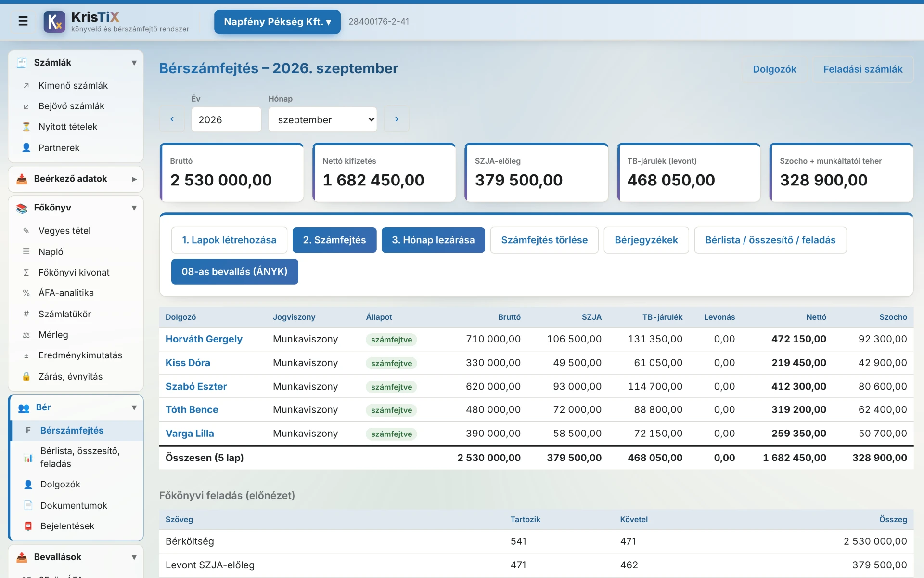The height and width of the screenshot is (578, 924).
Task: Click the Vegyes tétel pencil icon
Action: pos(26,231)
